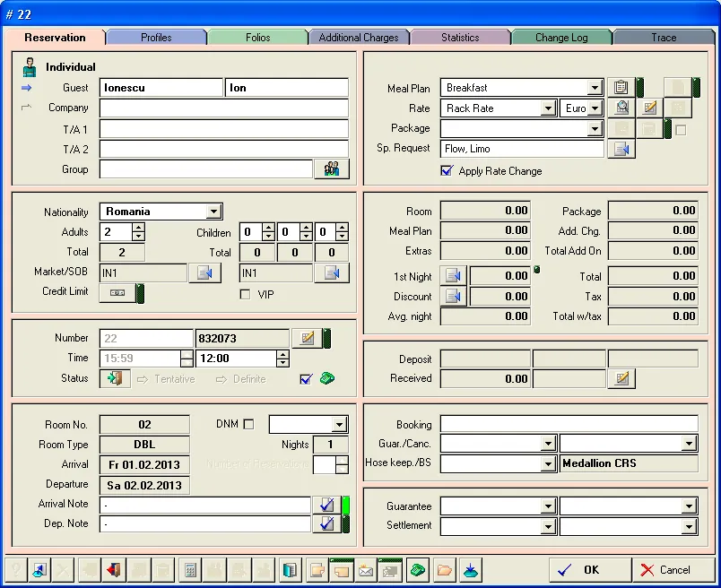This screenshot has width=721, height=588.
Task: Click the Credit Limit money icon
Action: coord(117,293)
